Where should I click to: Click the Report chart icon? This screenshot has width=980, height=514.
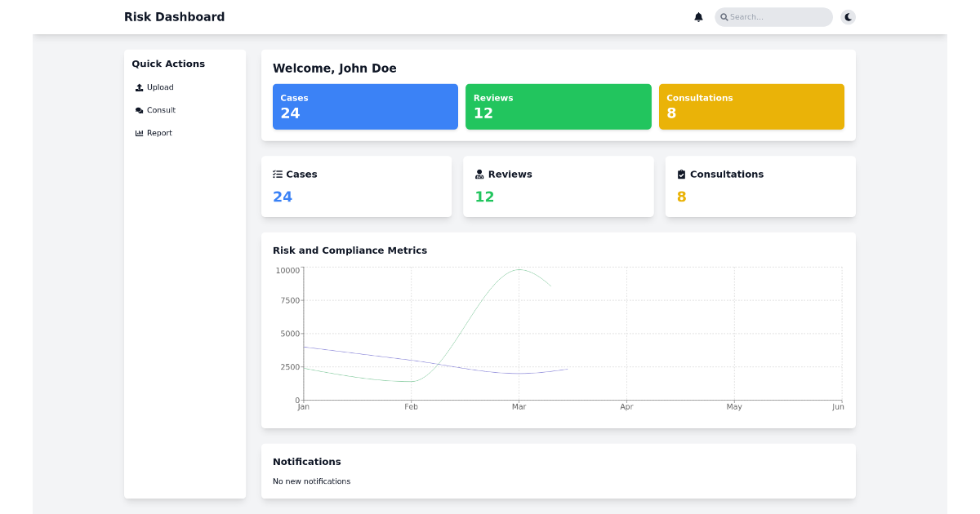point(139,132)
